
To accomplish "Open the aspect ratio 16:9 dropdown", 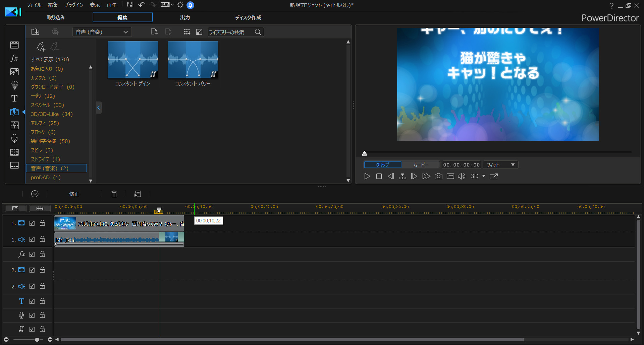I will tap(167, 5).
